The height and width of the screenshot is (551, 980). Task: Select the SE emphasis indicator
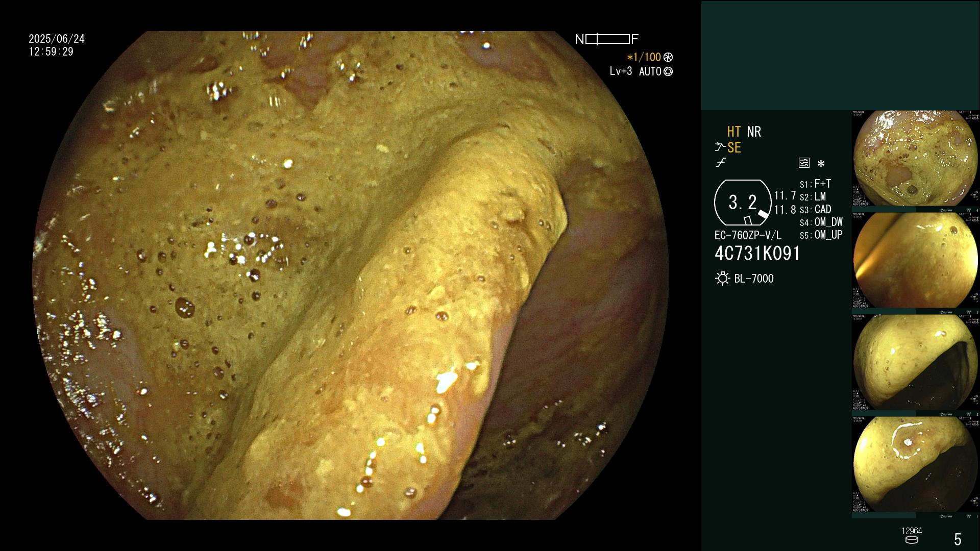[734, 147]
